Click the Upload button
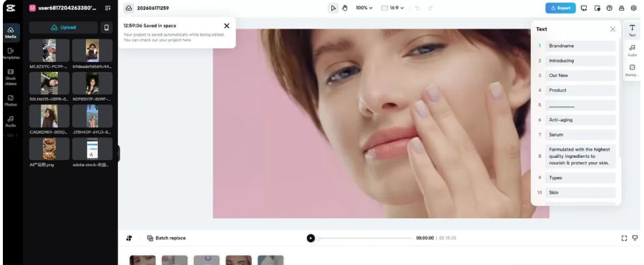 [63, 27]
